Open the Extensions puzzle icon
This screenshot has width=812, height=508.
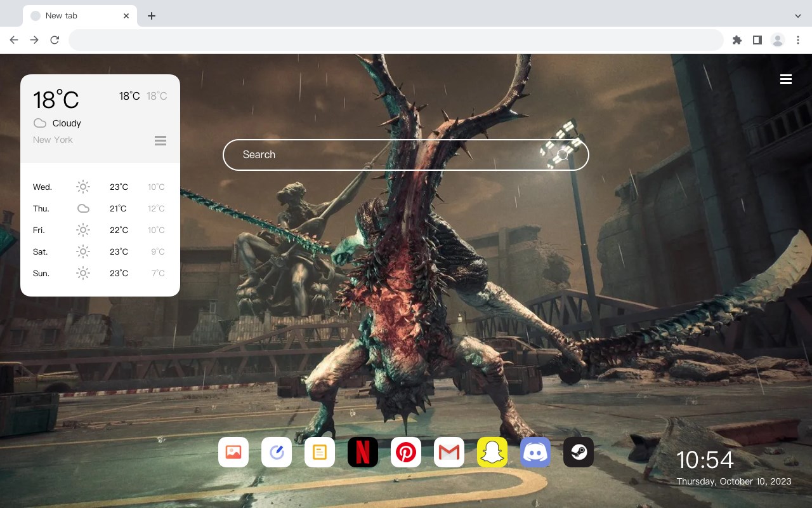(737, 40)
